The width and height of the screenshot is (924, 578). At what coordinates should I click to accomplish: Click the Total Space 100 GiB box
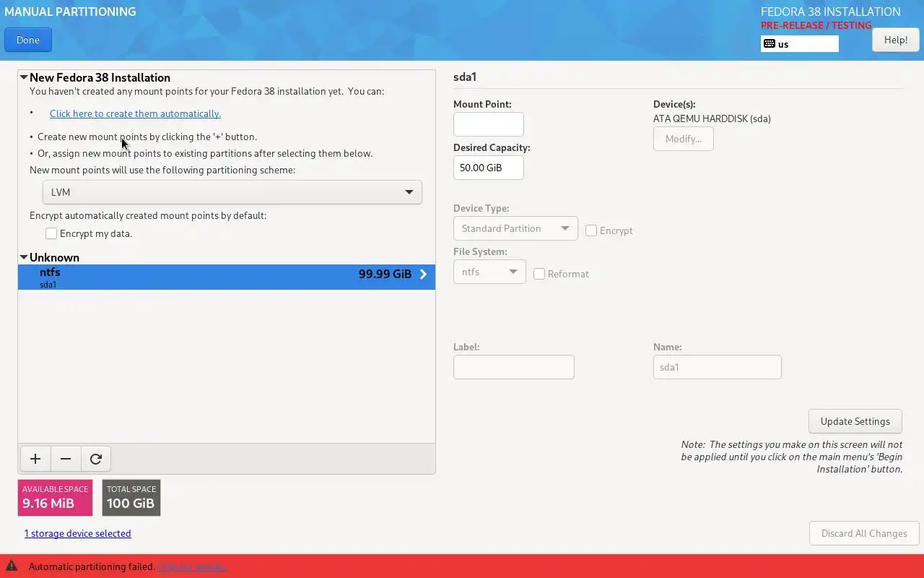(x=131, y=498)
